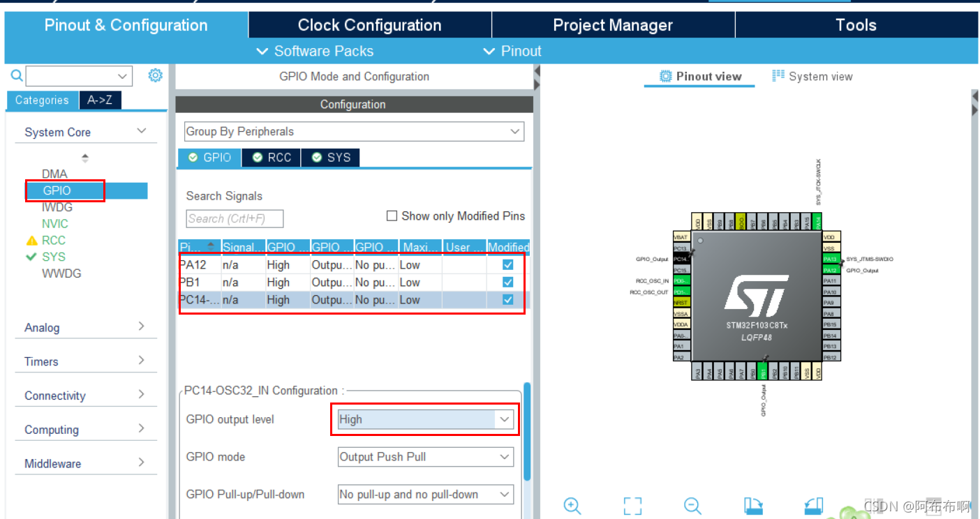Viewport: 980px width, 519px height.
Task: Rotate the chip counter-clockwise
Action: pos(814,506)
